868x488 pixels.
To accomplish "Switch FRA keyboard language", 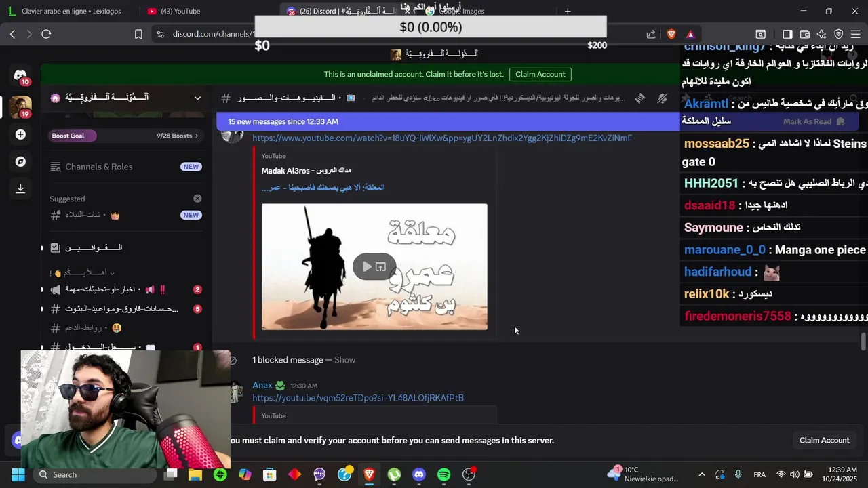I will pos(759,474).
